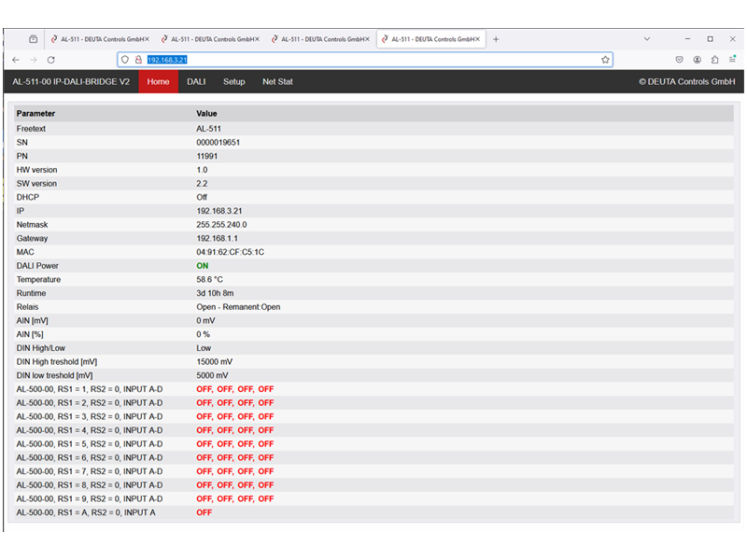Open the DALI menu item
Screen dimensions: 747x560
196,82
